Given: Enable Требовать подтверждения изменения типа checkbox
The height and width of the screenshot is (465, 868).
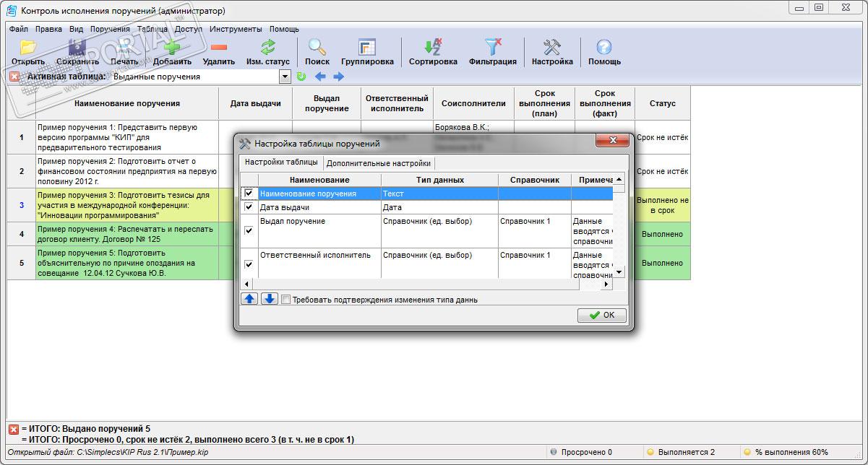Looking at the screenshot, I should click(286, 300).
